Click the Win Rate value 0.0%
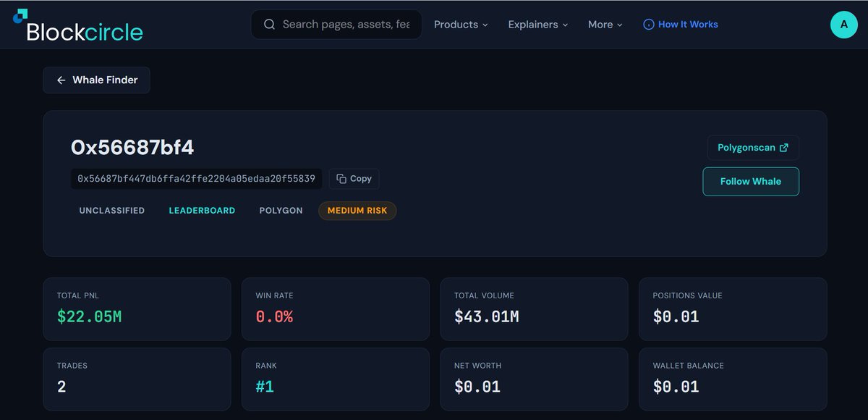Screen dimensions: 868x420 pos(274,316)
